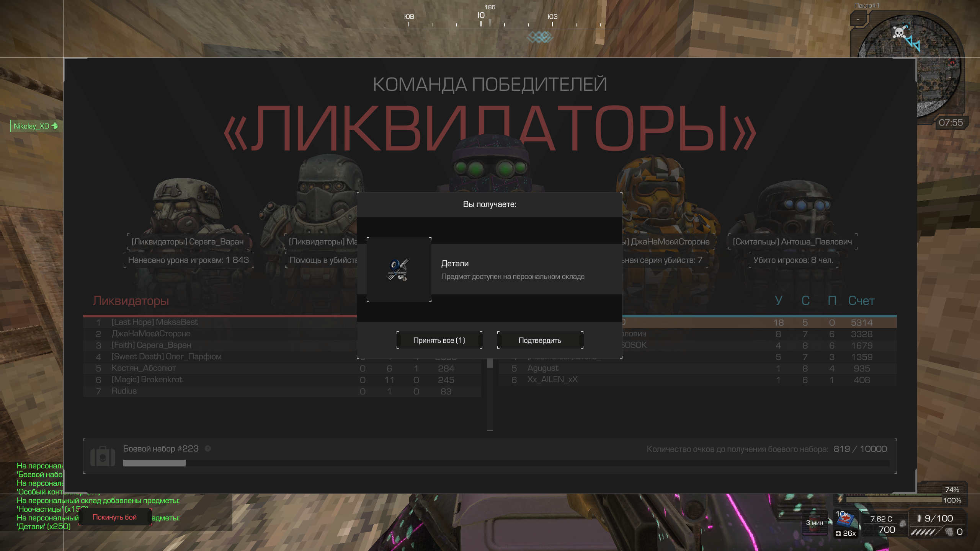Click the battle kit briefcase icon
Image resolution: width=980 pixels, height=551 pixels.
tap(103, 456)
